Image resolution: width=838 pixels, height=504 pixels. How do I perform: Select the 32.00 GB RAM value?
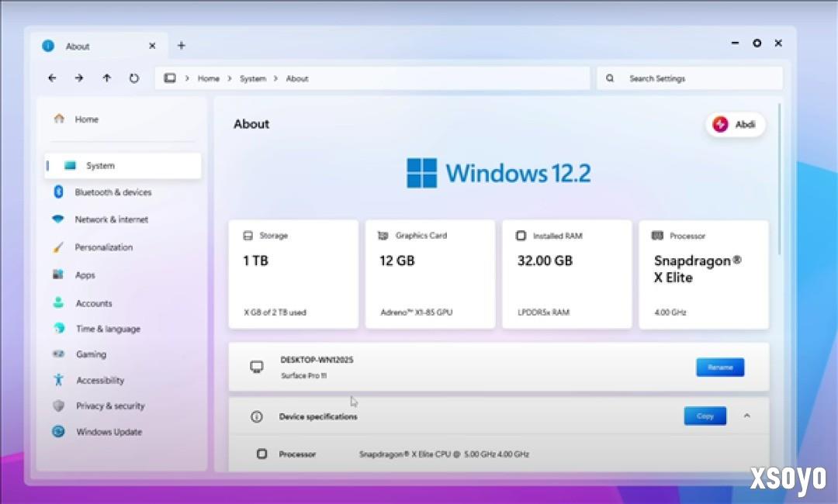(x=545, y=261)
